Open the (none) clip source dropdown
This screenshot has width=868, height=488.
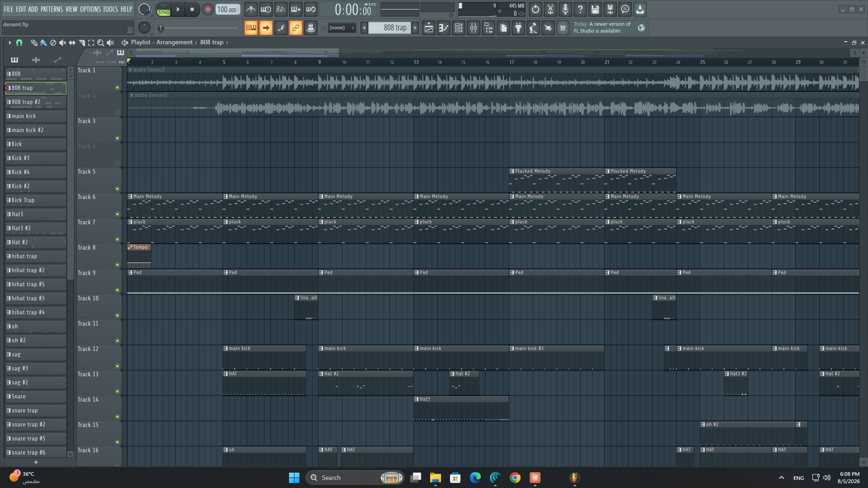click(x=342, y=28)
